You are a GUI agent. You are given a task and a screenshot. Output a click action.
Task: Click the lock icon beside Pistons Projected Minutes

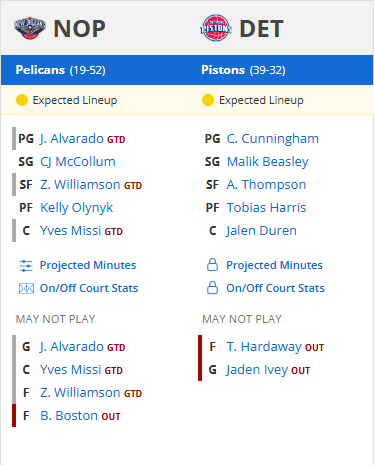click(x=212, y=265)
